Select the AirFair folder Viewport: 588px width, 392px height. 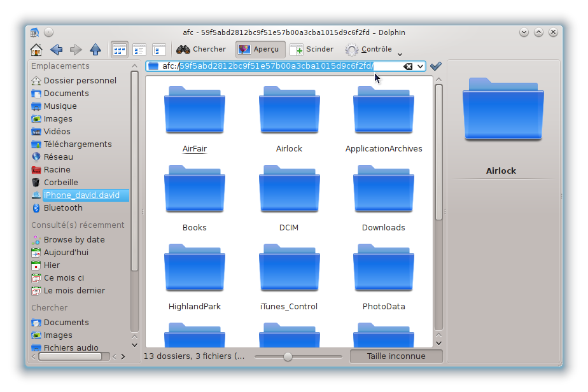tap(195, 119)
